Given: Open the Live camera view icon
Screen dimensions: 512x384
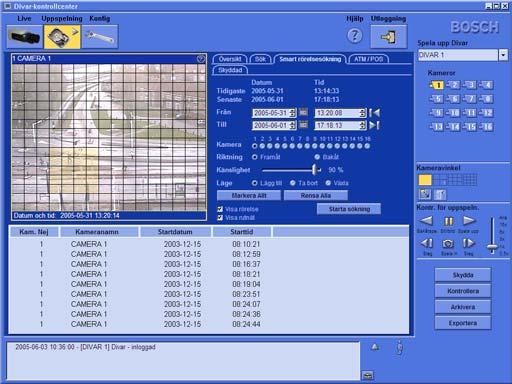Looking at the screenshot, I should click(x=24, y=37).
